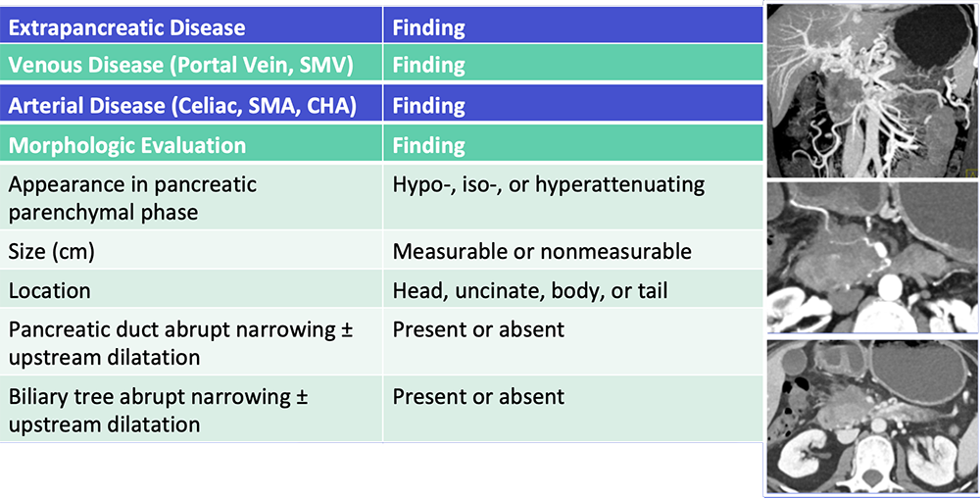Click the Measurable or nonmeasurable cell
The height and width of the screenshot is (499, 980).
[573, 250]
